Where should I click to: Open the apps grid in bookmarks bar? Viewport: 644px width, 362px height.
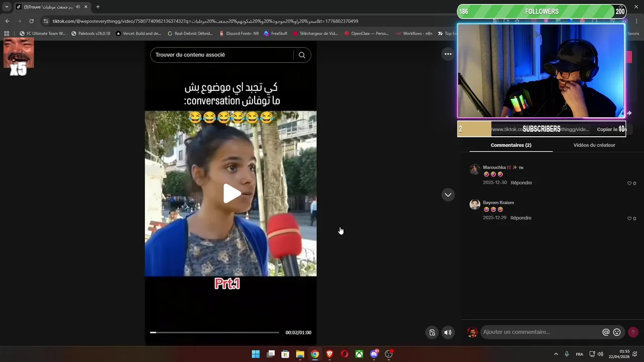point(7,34)
